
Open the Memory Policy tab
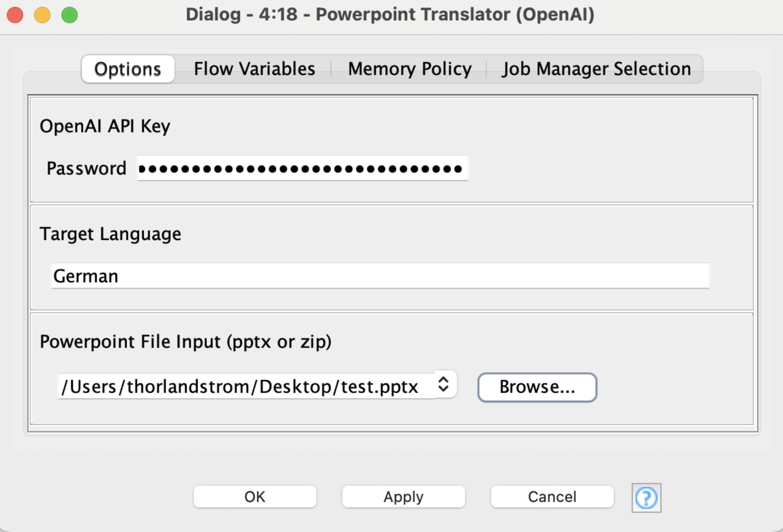410,69
